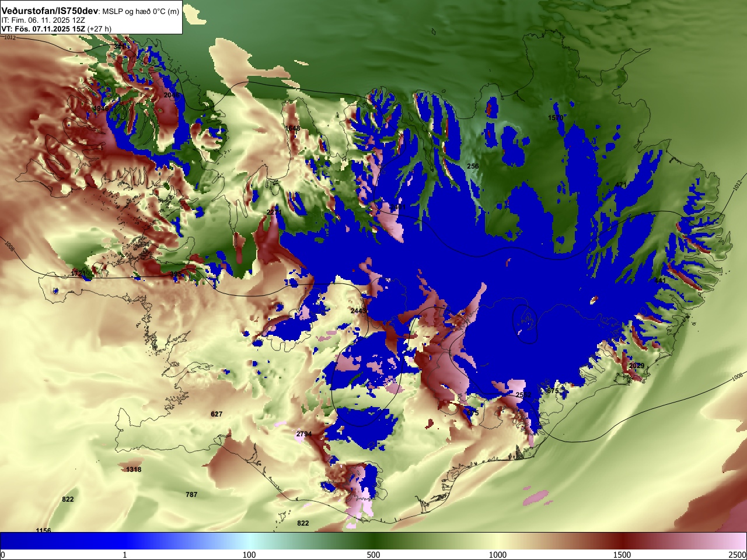747x560 pixels.
Task: Pick the 1000 mark on color scale
Action: click(x=498, y=555)
